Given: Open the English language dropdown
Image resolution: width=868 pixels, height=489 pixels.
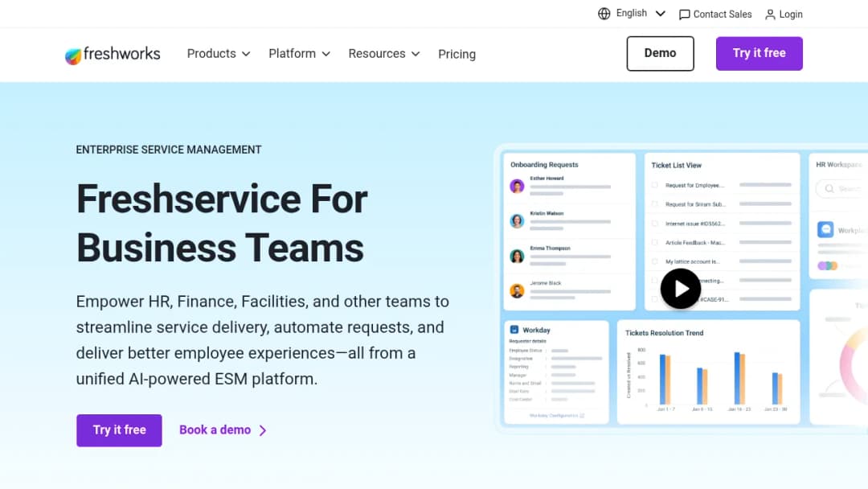Looking at the screenshot, I should tap(640, 14).
